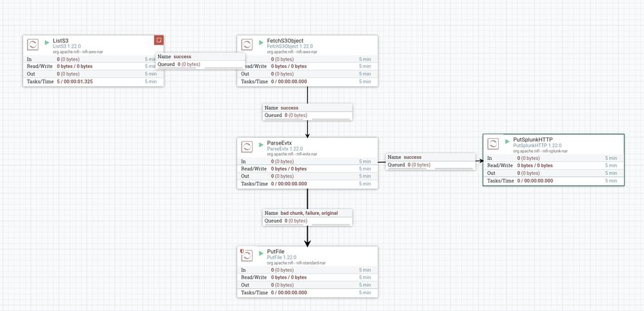
Task: Click the PutFile Out stats row
Action: [307, 285]
